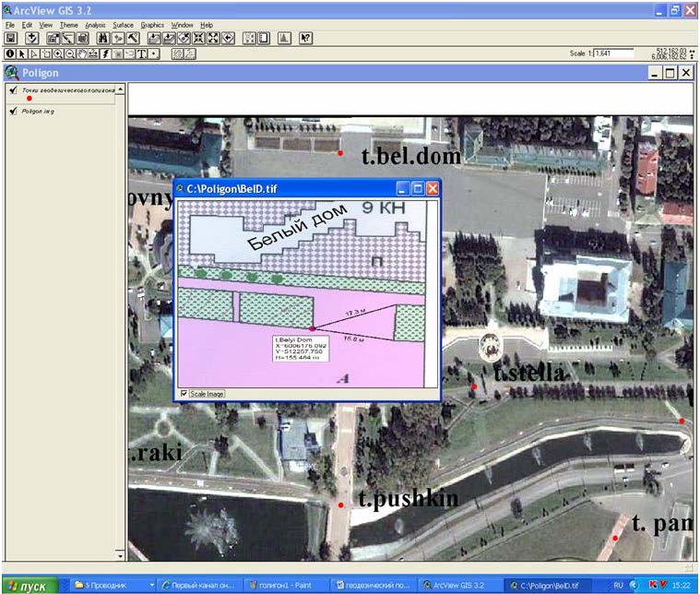Screen dimensions: 700x594
Task: Expand the Проводник taskbar group dropdown arrow
Action: click(x=151, y=585)
